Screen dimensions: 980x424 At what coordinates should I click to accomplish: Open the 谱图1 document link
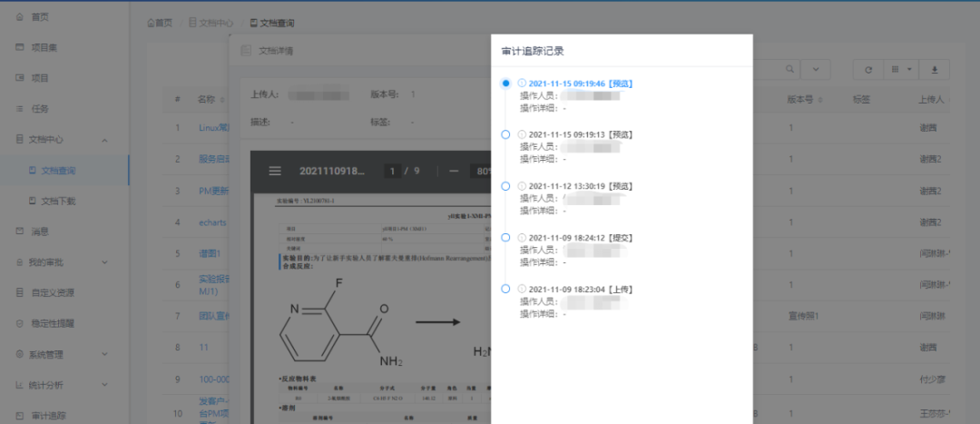pos(211,253)
